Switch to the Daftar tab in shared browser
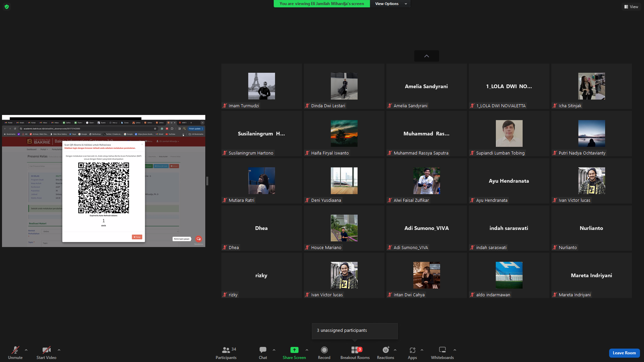The image size is (644, 362). (67, 123)
